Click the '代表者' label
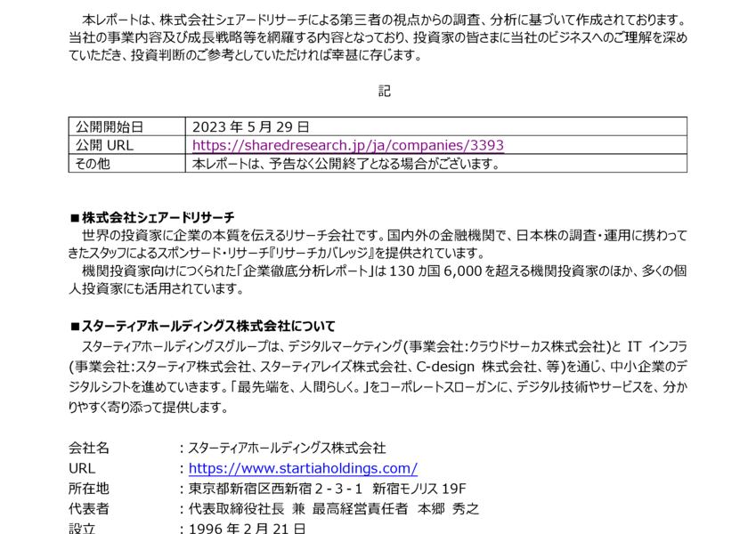 pyautogui.click(x=89, y=509)
